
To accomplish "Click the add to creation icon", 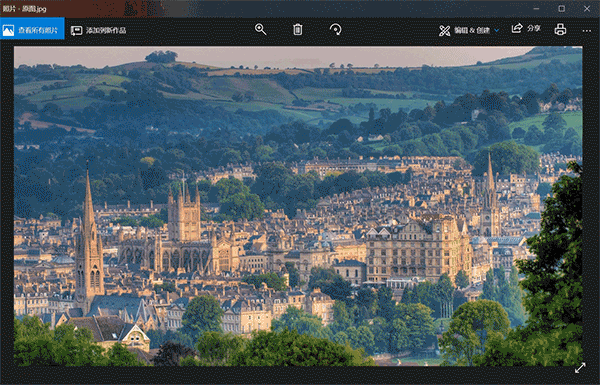I will (x=77, y=30).
